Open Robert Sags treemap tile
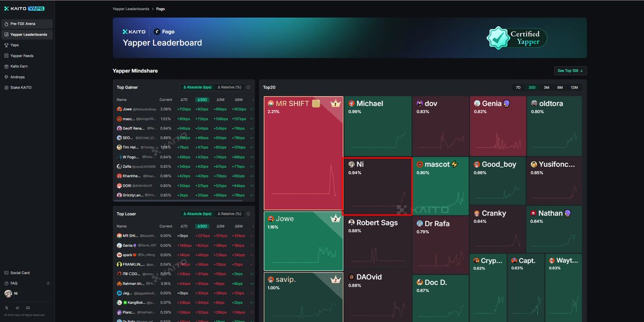 [x=378, y=243]
